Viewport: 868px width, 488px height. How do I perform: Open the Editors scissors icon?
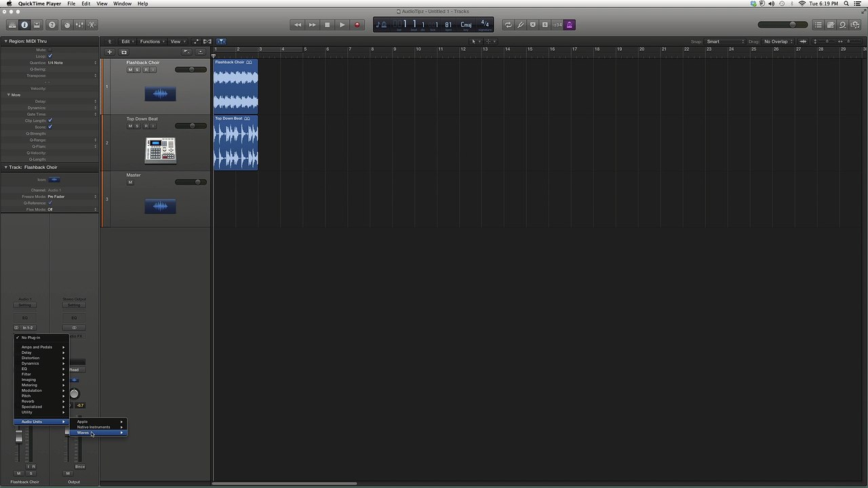[92, 25]
